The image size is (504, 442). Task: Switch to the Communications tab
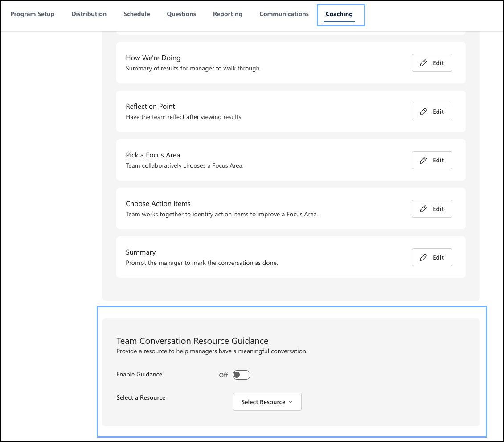tap(284, 14)
